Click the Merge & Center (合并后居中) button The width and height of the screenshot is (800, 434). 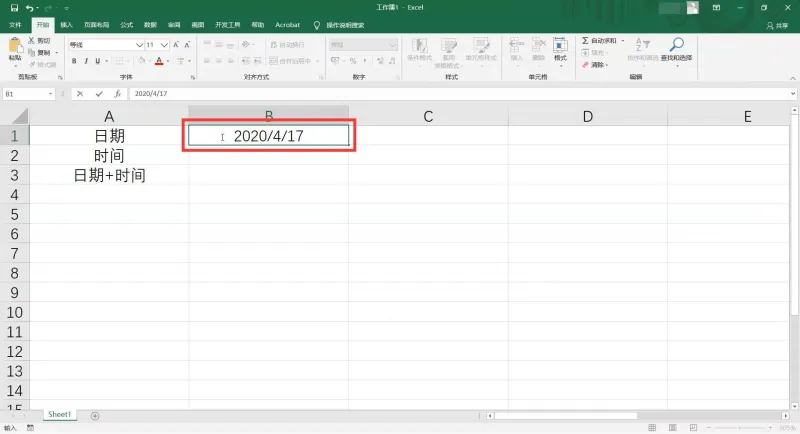tap(294, 61)
